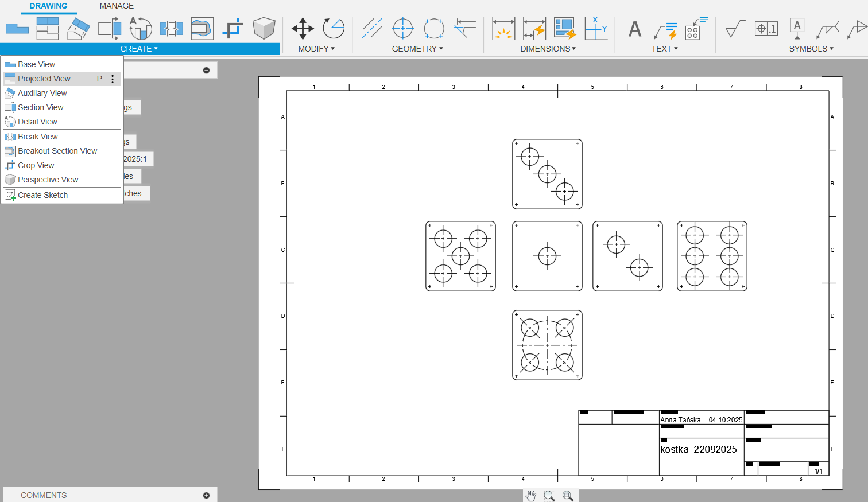
Task: Expand the Comments panel with plus button
Action: tap(206, 495)
